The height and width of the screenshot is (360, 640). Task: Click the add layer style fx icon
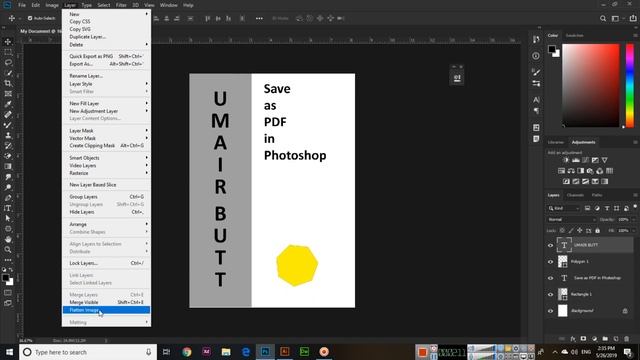click(573, 339)
